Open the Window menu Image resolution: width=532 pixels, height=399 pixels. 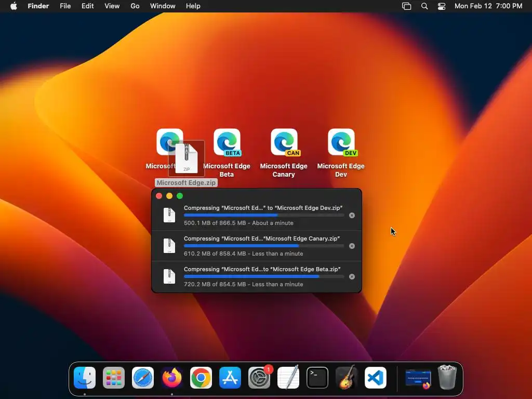click(x=163, y=6)
